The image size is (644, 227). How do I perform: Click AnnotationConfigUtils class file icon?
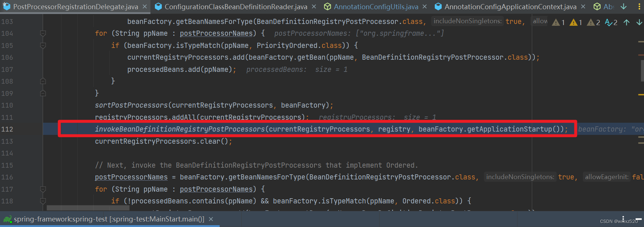coord(327,7)
